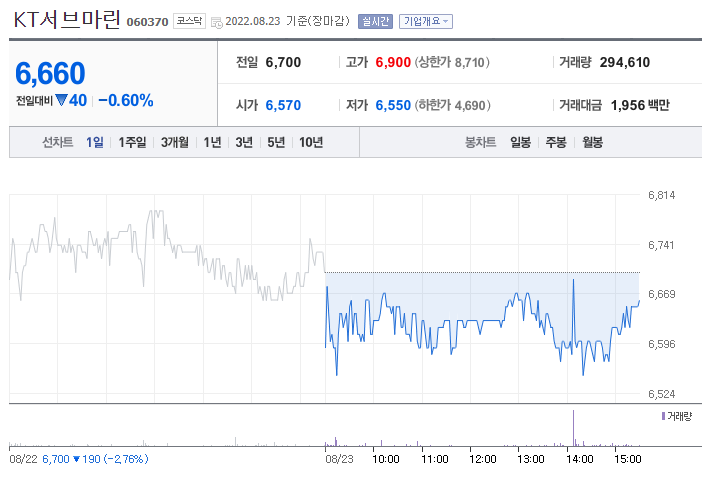Click the -0.60% change rate

pyautogui.click(x=126, y=100)
